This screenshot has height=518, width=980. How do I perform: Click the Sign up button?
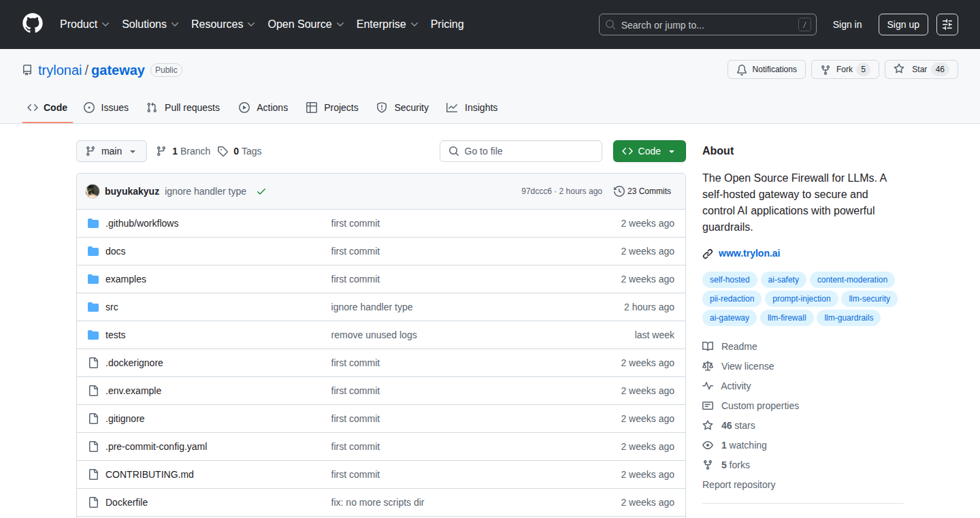(x=903, y=25)
